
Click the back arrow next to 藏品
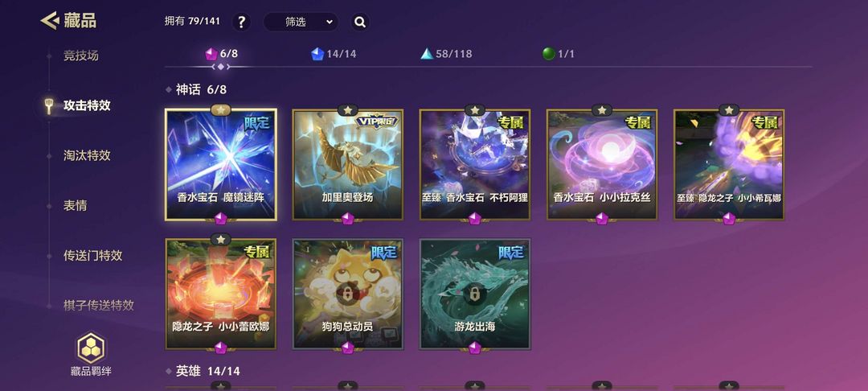pyautogui.click(x=49, y=21)
